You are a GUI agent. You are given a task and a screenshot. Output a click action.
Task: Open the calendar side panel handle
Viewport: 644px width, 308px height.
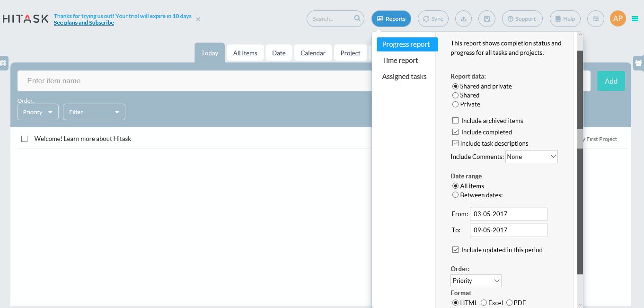click(x=4, y=62)
